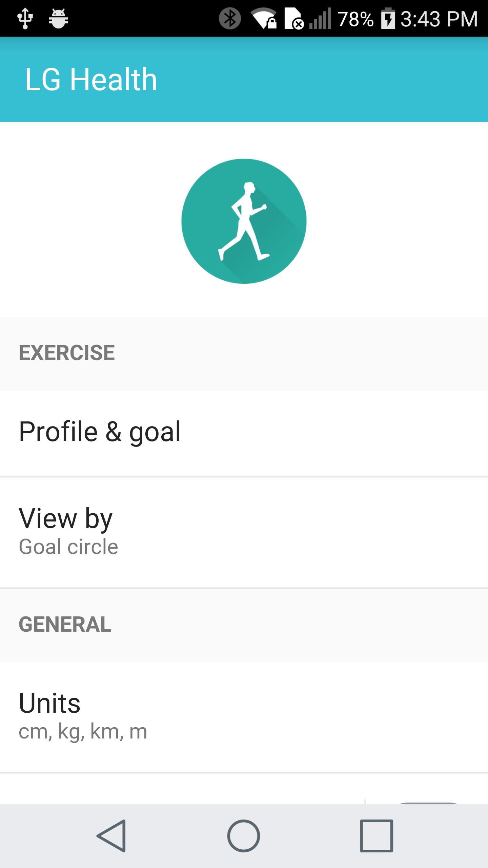The image size is (488, 868).
Task: Go to the home screen
Action: (244, 835)
